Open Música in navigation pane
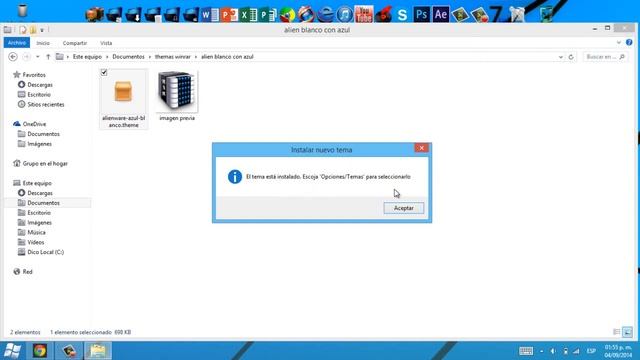Viewport: 640px width, 360px height. coord(36,232)
